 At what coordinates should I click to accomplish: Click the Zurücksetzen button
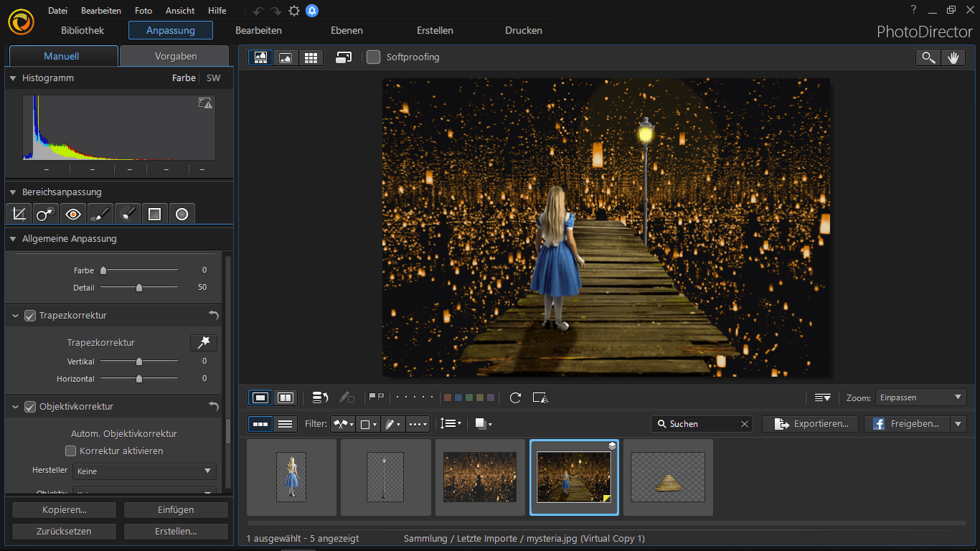pos(65,532)
